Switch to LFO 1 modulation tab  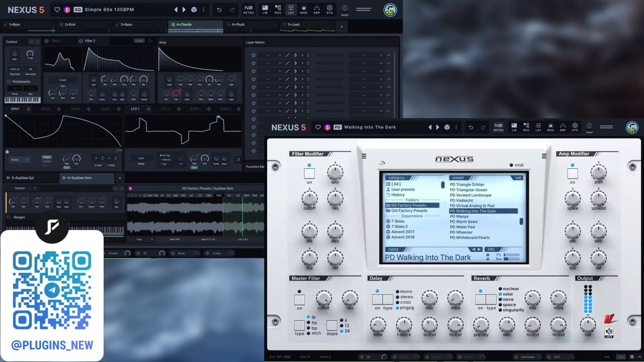pyautogui.click(x=136, y=109)
